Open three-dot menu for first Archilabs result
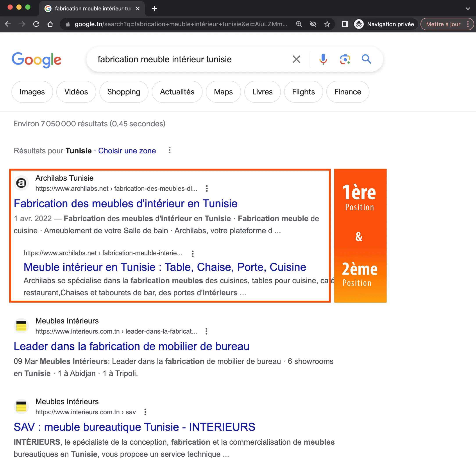Image resolution: width=476 pixels, height=460 pixels. pyautogui.click(x=207, y=189)
